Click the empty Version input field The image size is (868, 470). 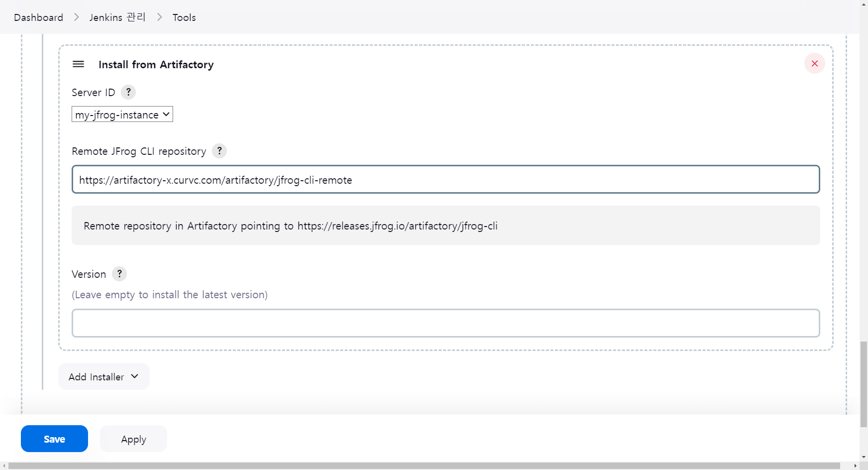coord(446,323)
